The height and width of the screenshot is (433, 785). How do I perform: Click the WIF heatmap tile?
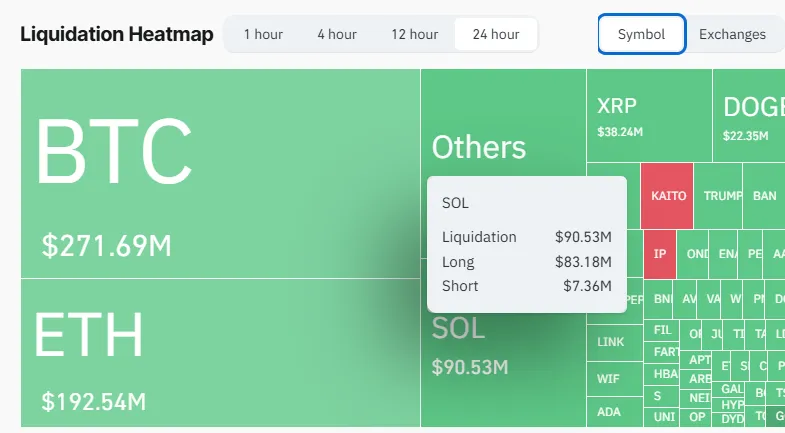click(x=609, y=379)
